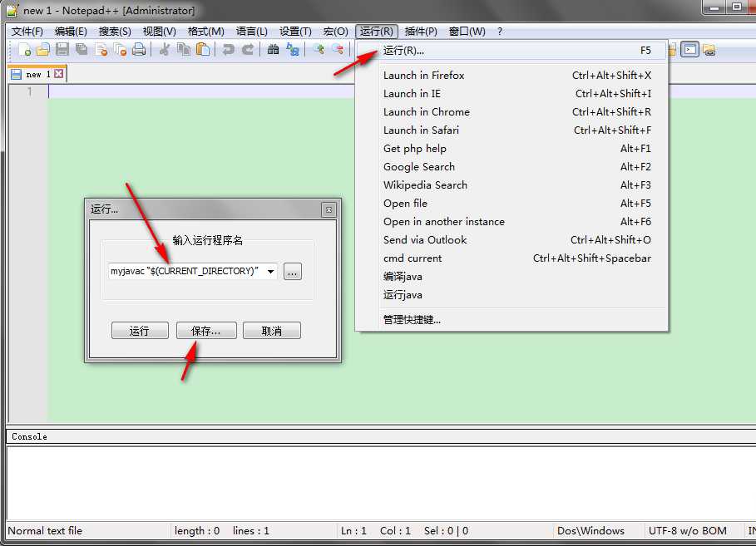Screen dimensions: 756x546
Task: Close the 运行... dialog with X
Action: 329,210
